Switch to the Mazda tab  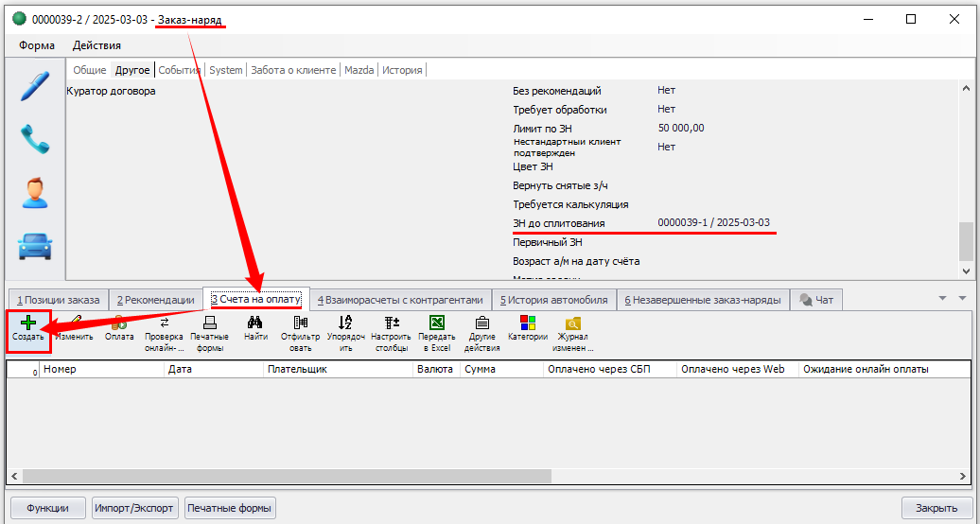click(x=359, y=70)
